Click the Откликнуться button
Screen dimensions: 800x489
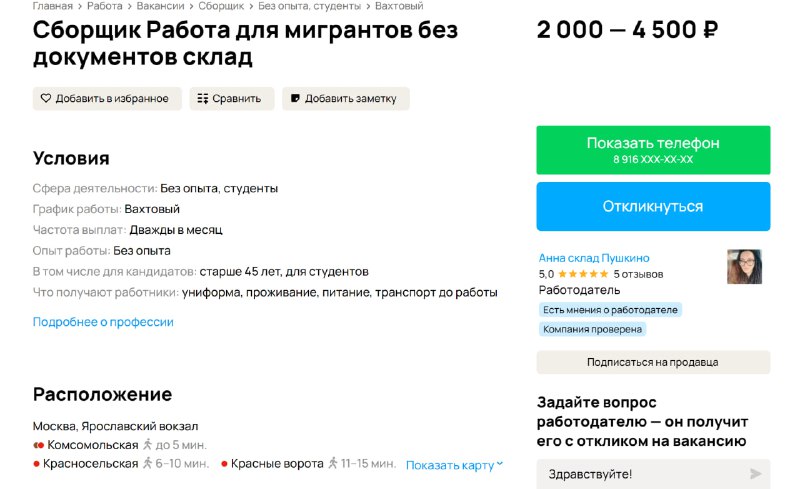click(x=653, y=207)
